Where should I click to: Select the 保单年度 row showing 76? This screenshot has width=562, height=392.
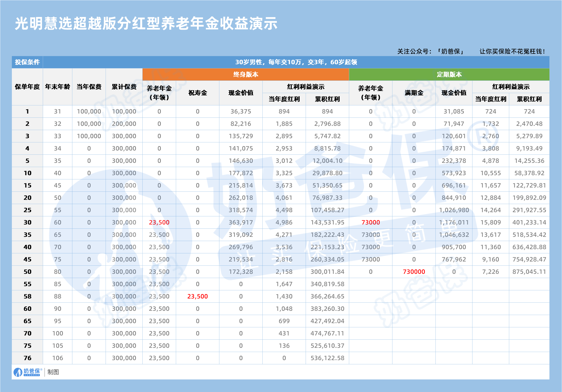[28, 358]
